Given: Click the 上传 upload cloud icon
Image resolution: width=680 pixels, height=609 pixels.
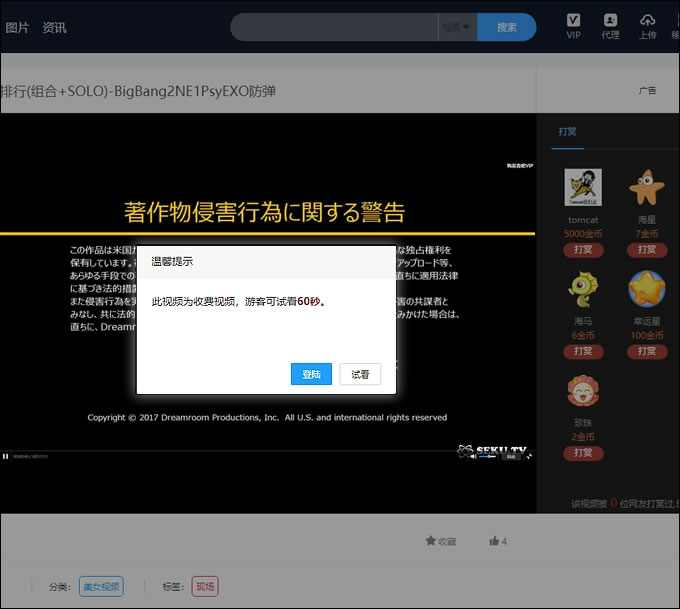Looking at the screenshot, I should point(648,20).
